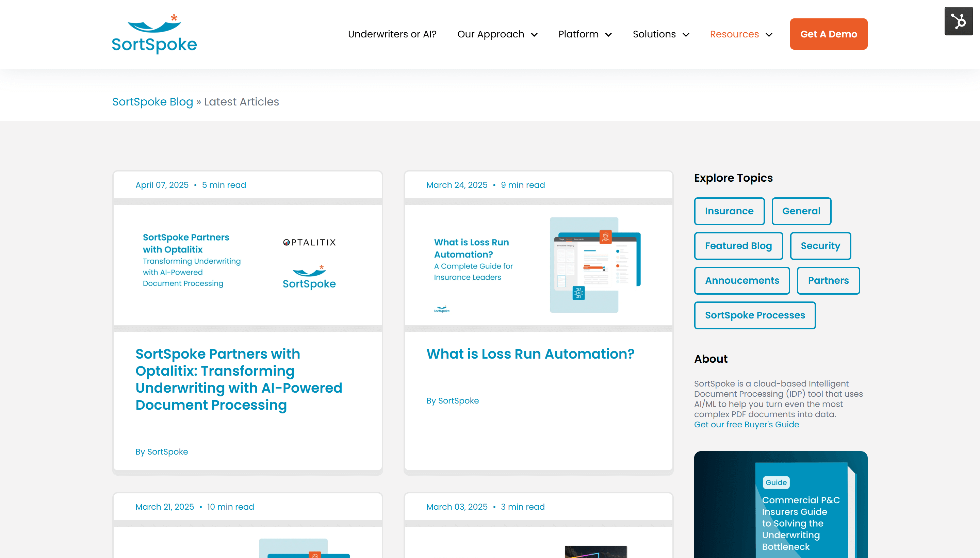
Task: Expand the Solutions dropdown chevron
Action: (686, 35)
